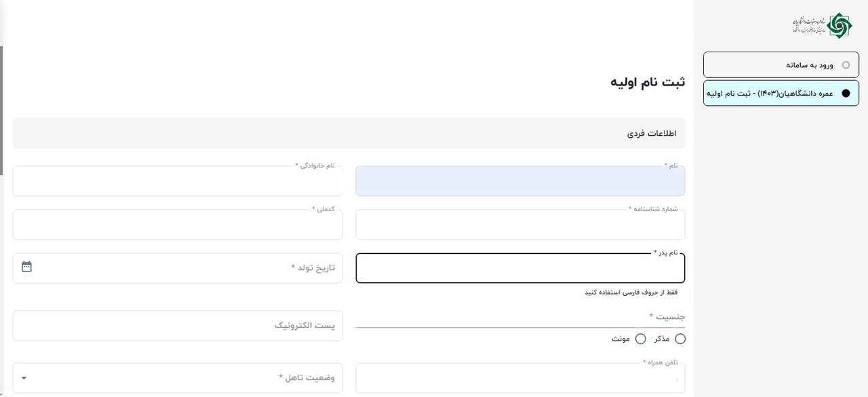This screenshot has height=397, width=868.
Task: Click inside the first name (نام) field
Action: coord(520,181)
